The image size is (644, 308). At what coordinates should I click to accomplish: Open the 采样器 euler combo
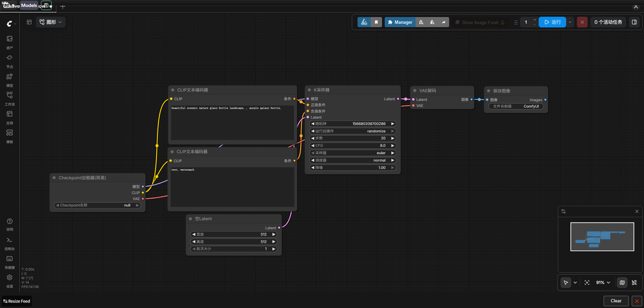[353, 153]
